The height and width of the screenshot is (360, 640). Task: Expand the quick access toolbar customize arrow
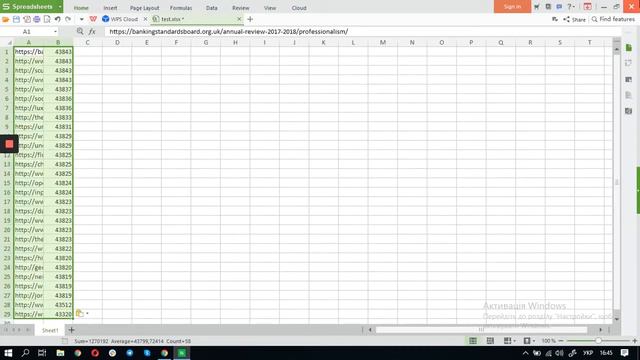point(82,19)
